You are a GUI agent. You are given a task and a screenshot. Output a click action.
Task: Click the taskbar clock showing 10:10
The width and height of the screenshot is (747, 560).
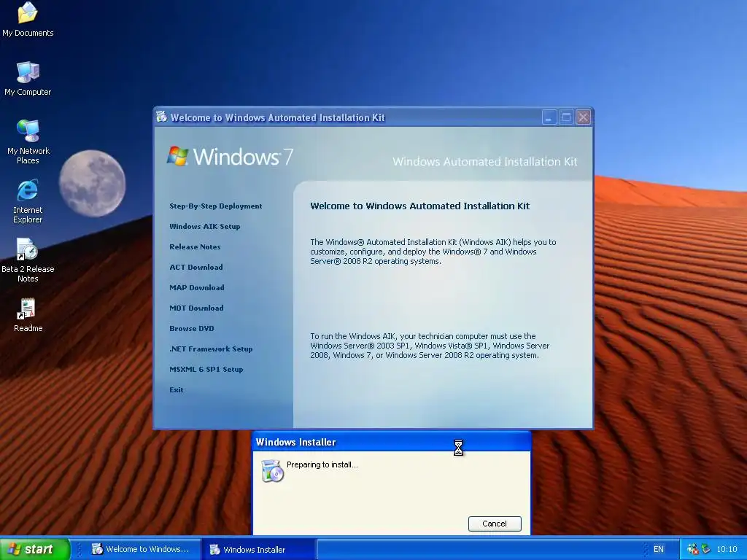[x=727, y=550]
